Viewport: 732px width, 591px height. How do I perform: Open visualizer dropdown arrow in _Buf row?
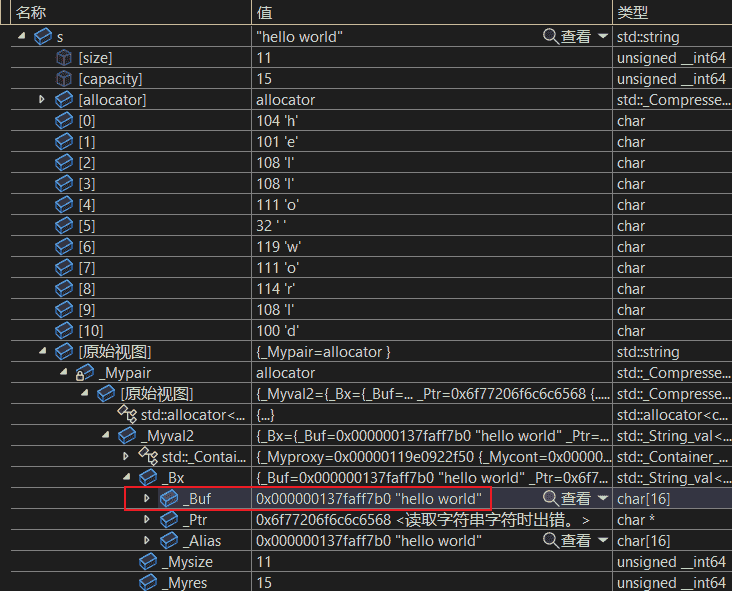(603, 498)
